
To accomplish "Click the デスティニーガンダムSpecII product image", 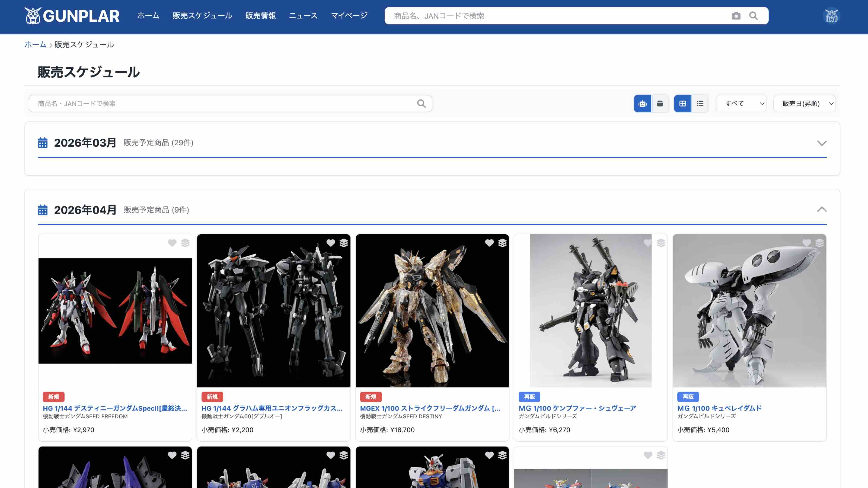I will [115, 310].
